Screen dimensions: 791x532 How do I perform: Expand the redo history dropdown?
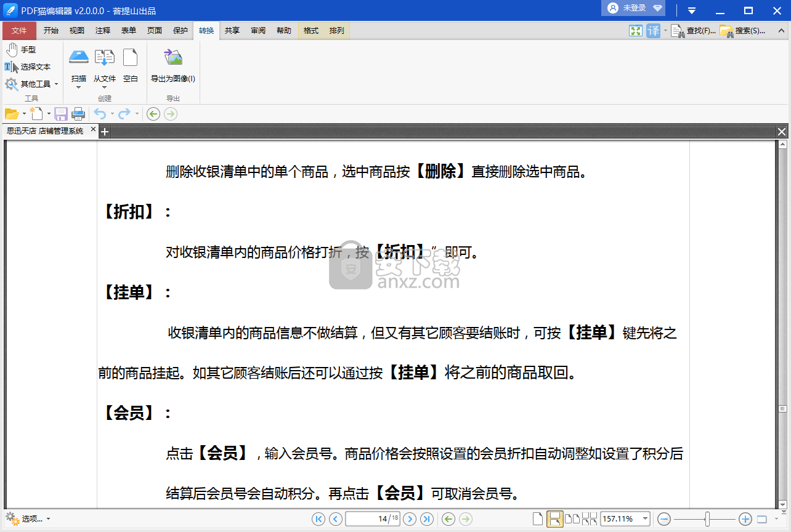click(137, 114)
